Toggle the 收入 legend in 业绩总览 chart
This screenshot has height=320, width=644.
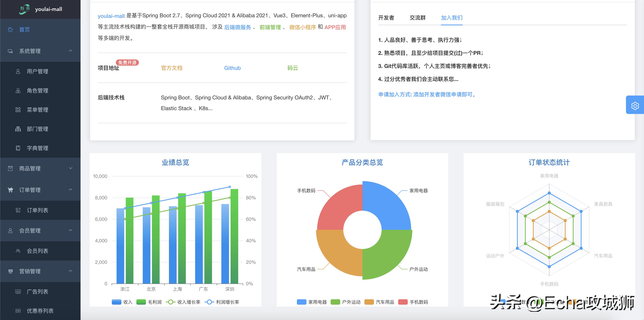122,302
